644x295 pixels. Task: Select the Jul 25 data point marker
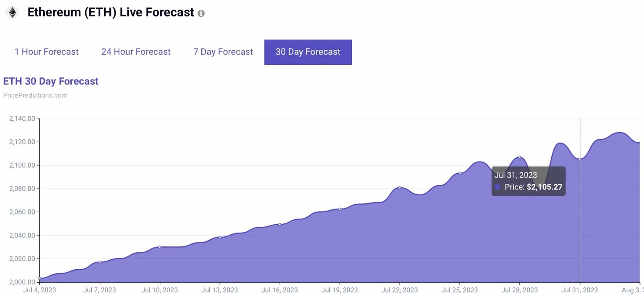pyautogui.click(x=460, y=173)
